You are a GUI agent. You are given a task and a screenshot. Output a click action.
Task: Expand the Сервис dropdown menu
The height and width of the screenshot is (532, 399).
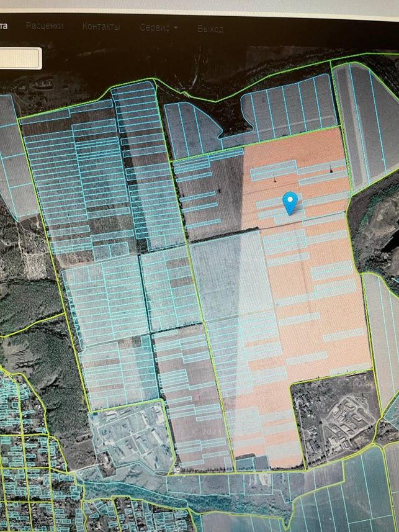(158, 28)
